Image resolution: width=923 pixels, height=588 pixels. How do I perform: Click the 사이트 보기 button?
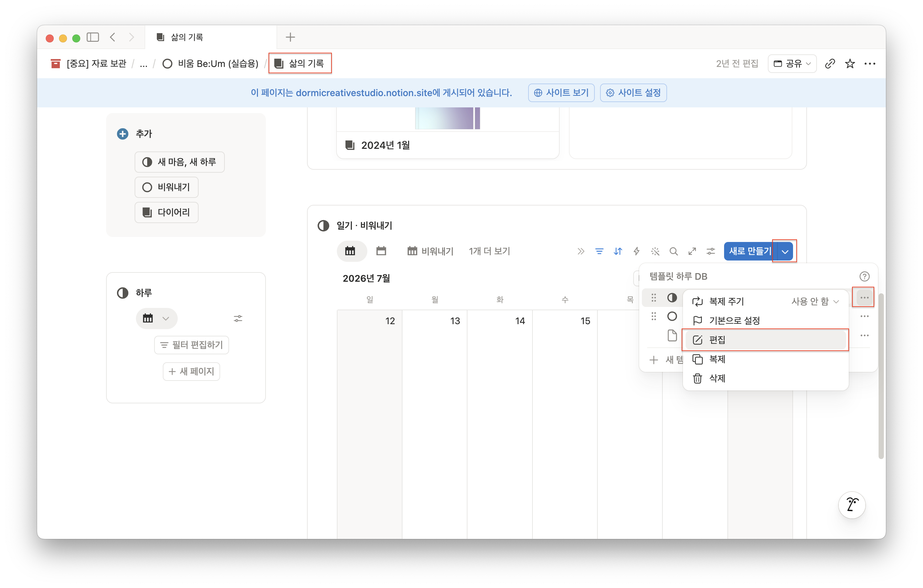click(561, 93)
